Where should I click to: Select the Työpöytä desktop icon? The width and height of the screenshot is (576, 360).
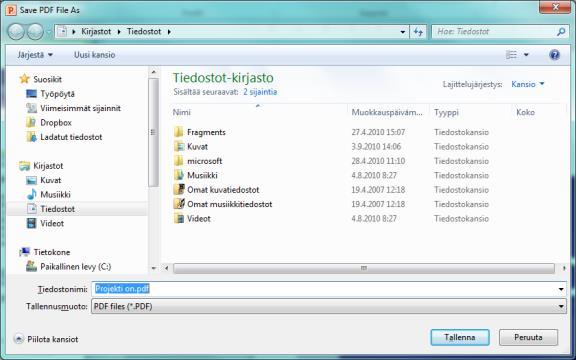[32, 94]
